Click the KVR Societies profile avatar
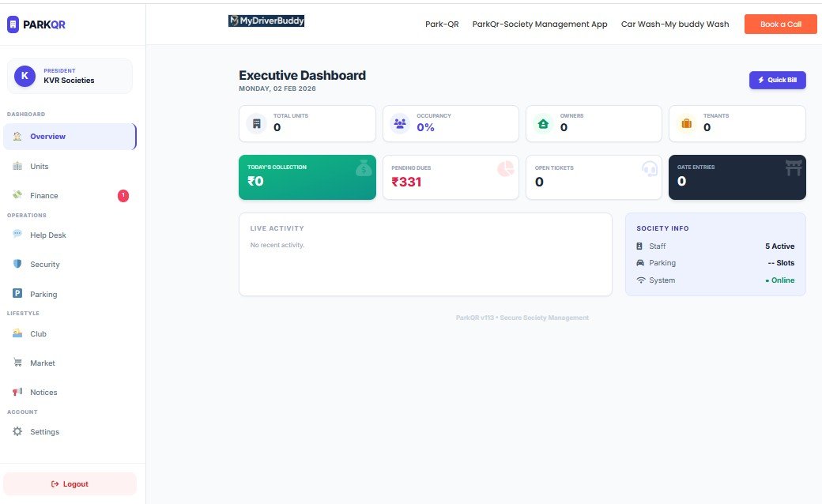822x504 pixels. (x=24, y=76)
